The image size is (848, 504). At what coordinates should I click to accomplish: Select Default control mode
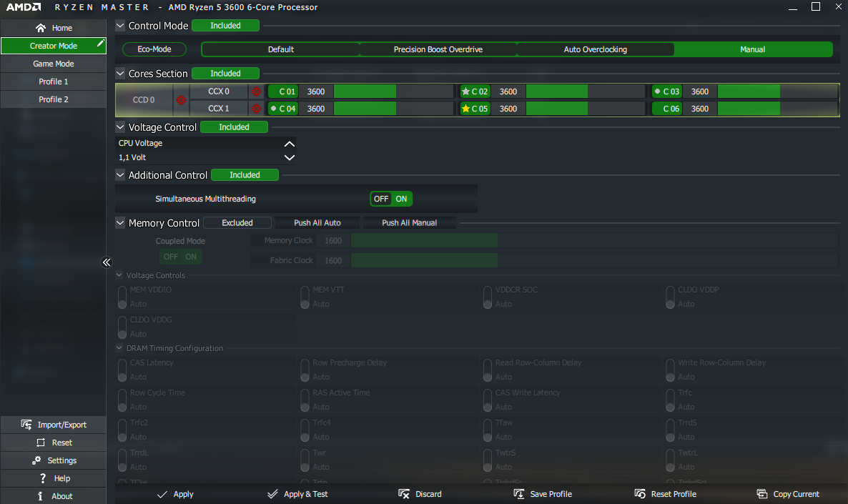281,49
